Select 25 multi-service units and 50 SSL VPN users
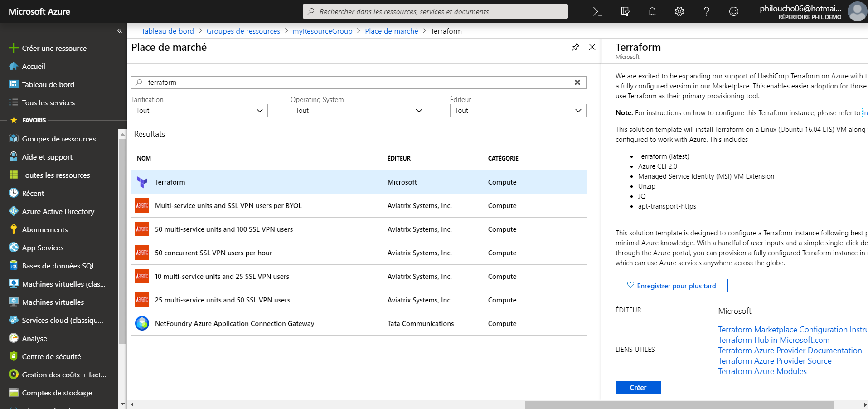 tap(359, 300)
